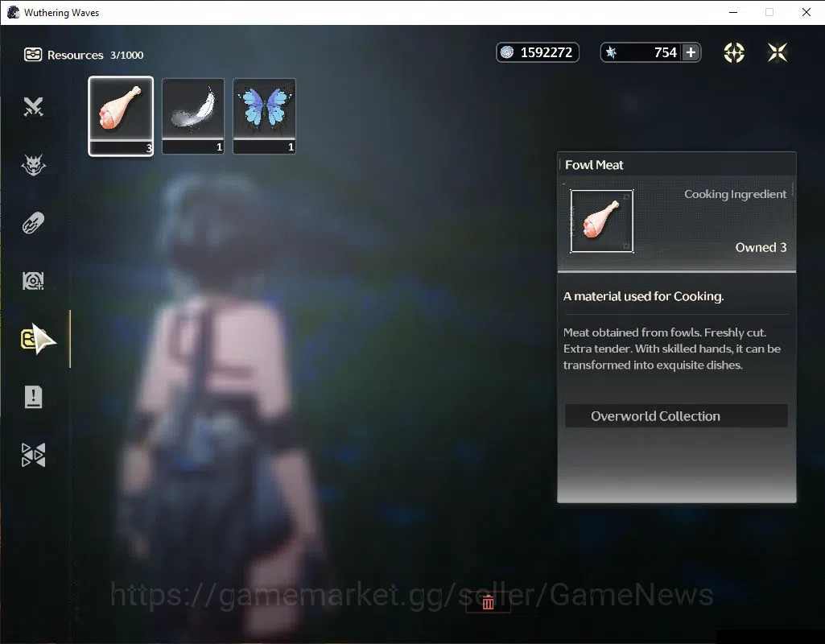Click the Astrite star currency icon
825x644 pixels.
(612, 52)
